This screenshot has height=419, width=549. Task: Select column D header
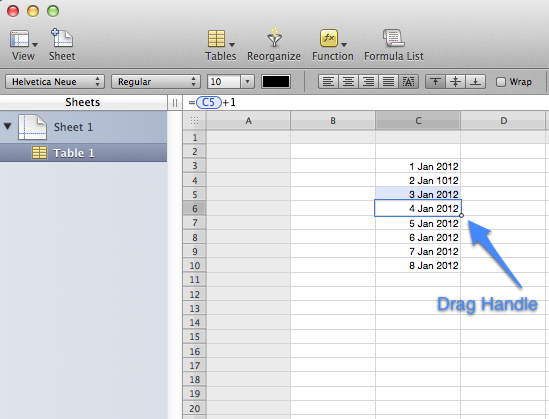coord(503,121)
